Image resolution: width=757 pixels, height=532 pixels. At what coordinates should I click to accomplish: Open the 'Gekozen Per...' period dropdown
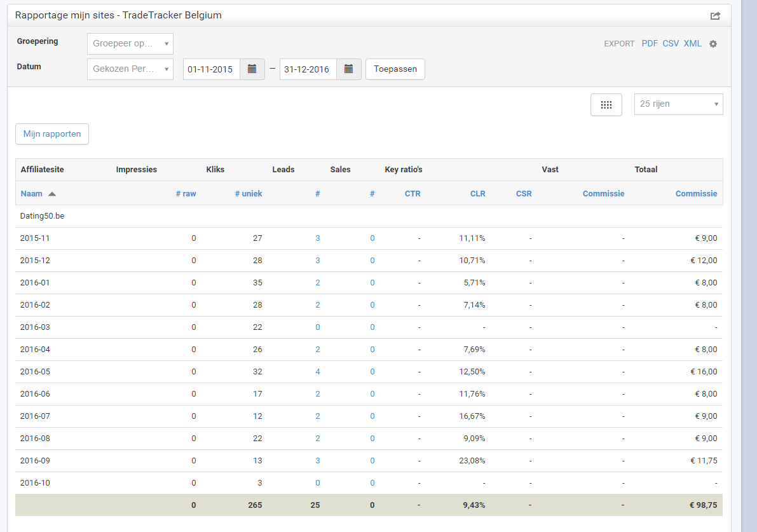[x=130, y=69]
